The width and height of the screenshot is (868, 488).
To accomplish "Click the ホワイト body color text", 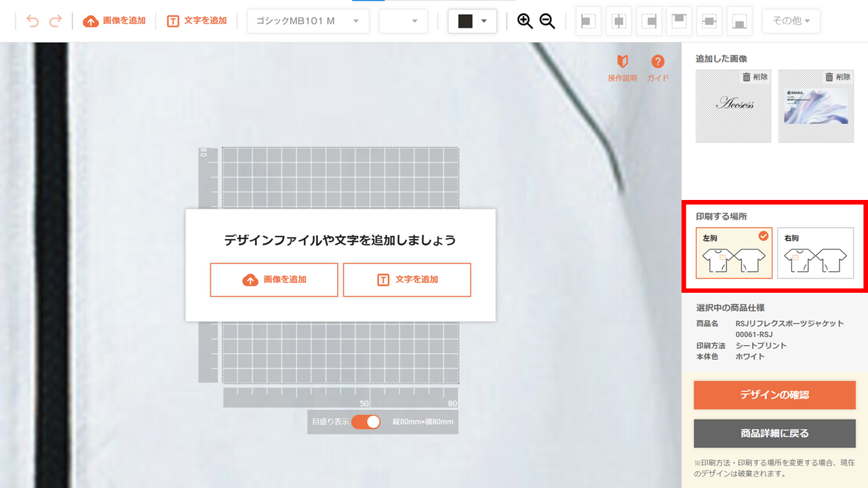I will [x=750, y=357].
